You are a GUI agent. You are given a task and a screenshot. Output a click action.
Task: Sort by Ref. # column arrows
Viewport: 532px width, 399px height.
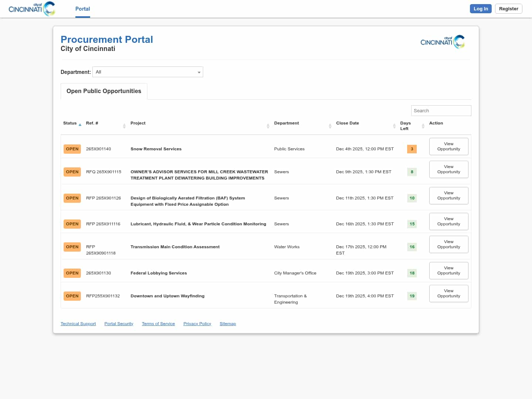124,126
